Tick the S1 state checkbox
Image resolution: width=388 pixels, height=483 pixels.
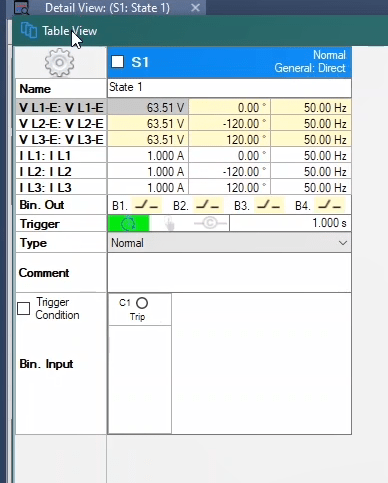pos(118,62)
